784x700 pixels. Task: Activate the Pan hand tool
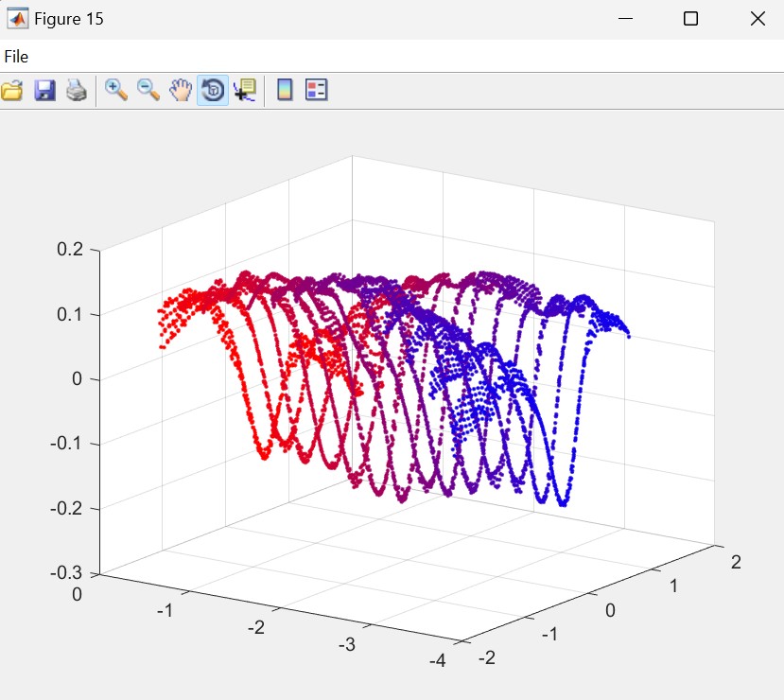click(x=180, y=91)
